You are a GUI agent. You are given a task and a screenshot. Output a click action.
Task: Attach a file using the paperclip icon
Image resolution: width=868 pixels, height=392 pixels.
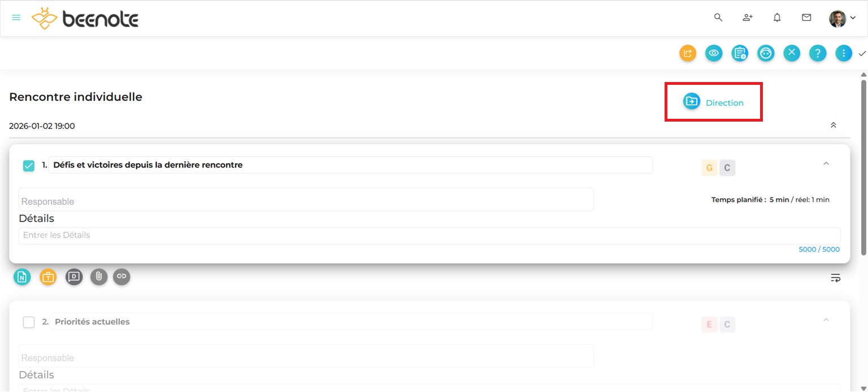pos(99,277)
